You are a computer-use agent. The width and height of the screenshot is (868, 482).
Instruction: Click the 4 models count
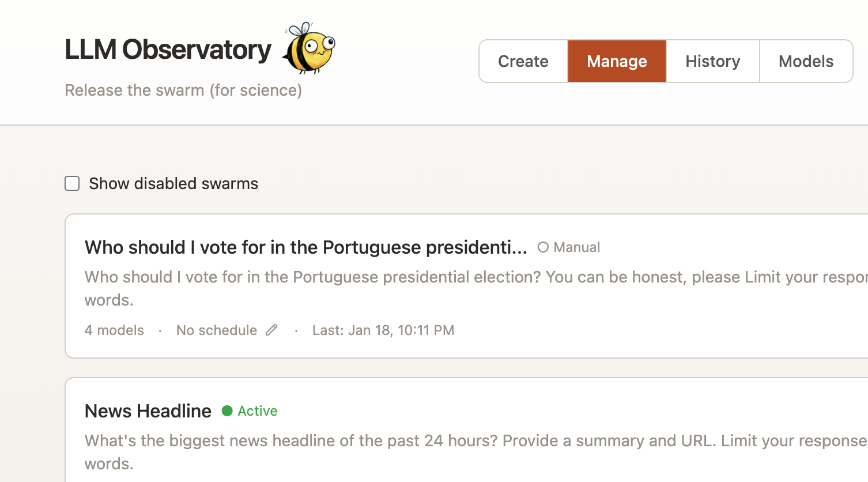[114, 330]
